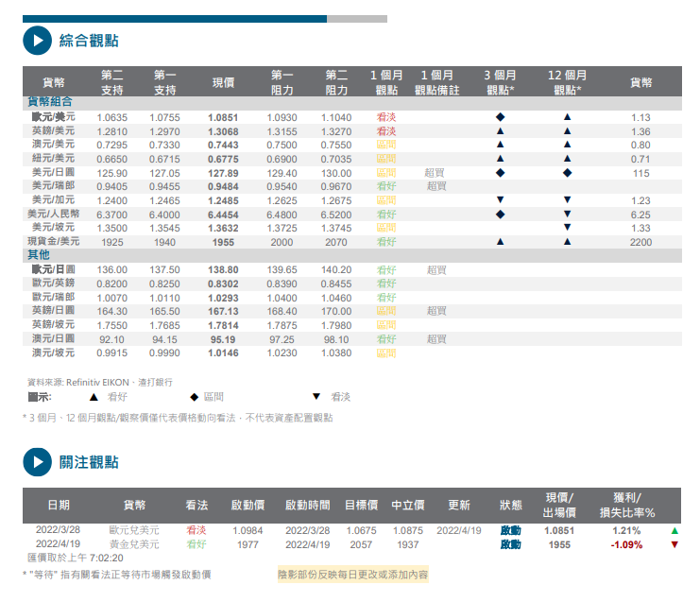Click the red down triangle for -1.09% loss
The image size is (700, 602).
(x=674, y=544)
